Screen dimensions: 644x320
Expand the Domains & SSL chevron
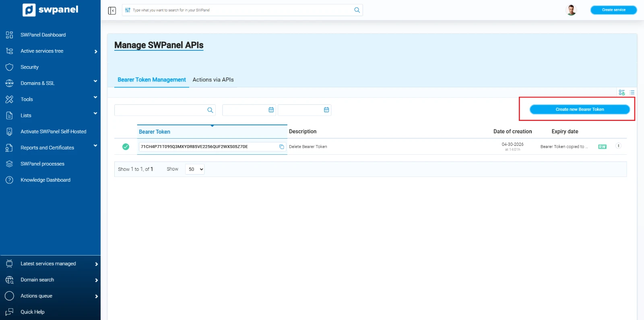pos(95,81)
